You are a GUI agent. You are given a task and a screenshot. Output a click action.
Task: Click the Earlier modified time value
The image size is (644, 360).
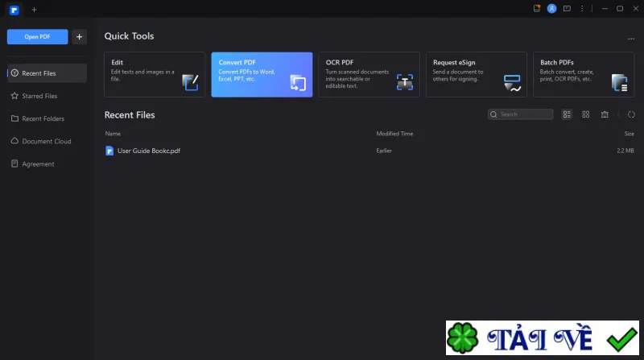(x=384, y=151)
